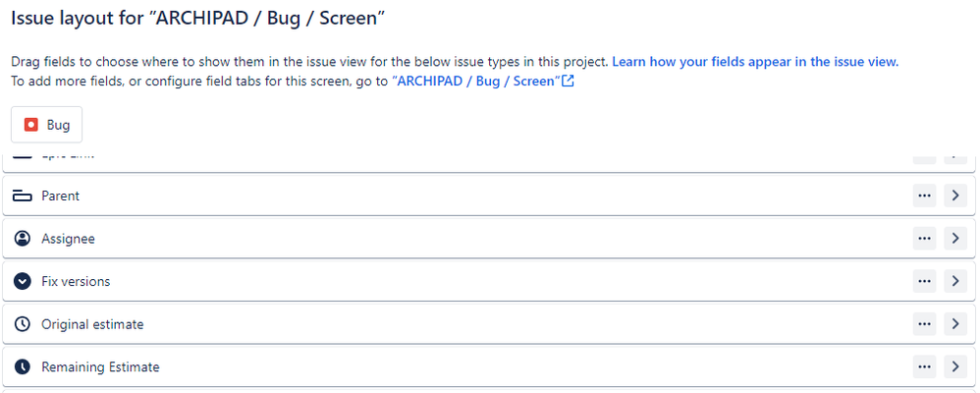Open more options for Assignee field
Viewport: 980px width, 393px height.
[x=924, y=238]
